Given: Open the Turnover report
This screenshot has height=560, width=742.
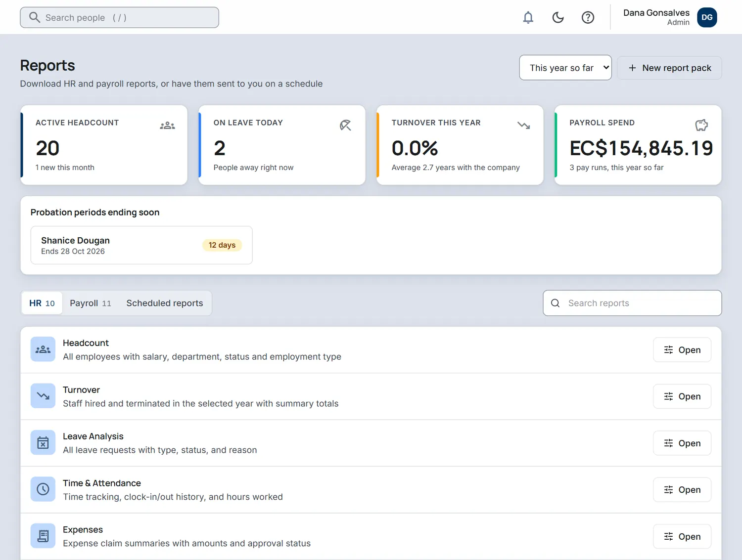Looking at the screenshot, I should click(x=682, y=396).
